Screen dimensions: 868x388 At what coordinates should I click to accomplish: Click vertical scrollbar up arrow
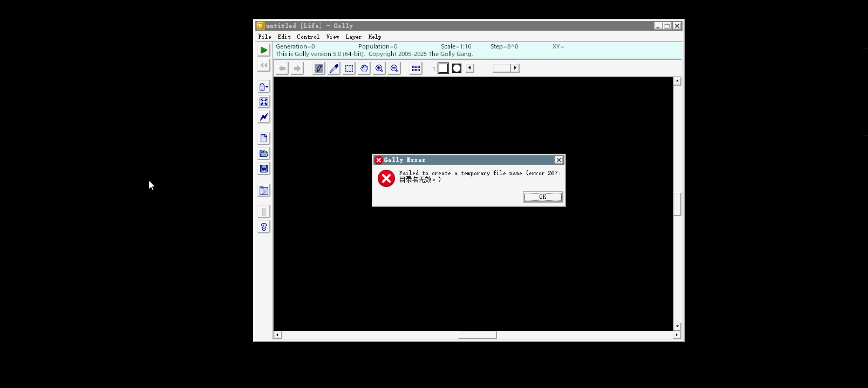[677, 81]
